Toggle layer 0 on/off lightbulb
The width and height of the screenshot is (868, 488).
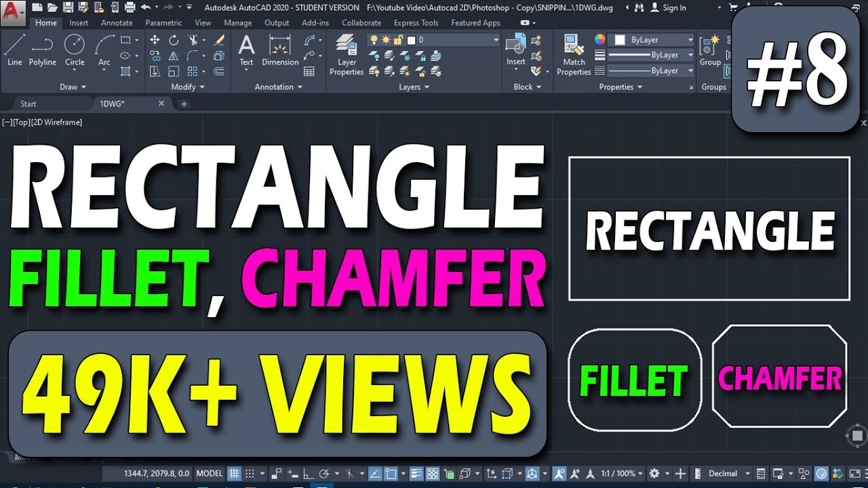coord(374,41)
